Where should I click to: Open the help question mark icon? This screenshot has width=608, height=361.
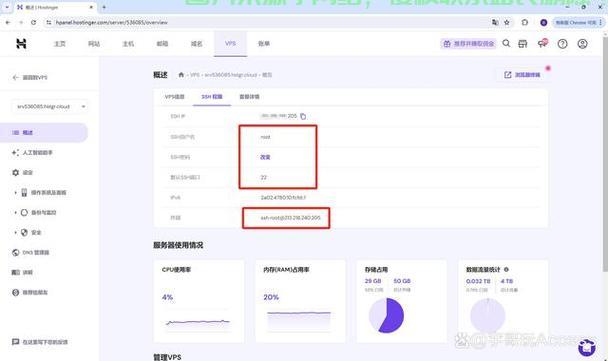562,44
